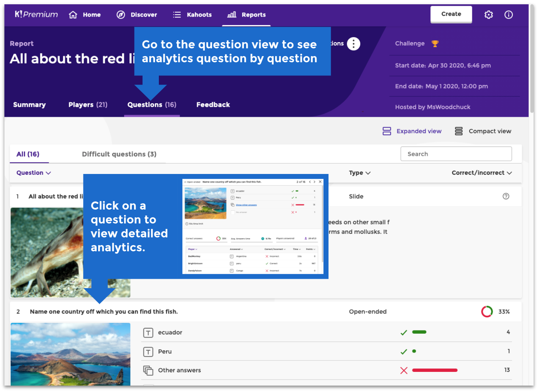Switch to the Players (21) tab
Image resolution: width=538 pixels, height=392 pixels.
pyautogui.click(x=88, y=105)
